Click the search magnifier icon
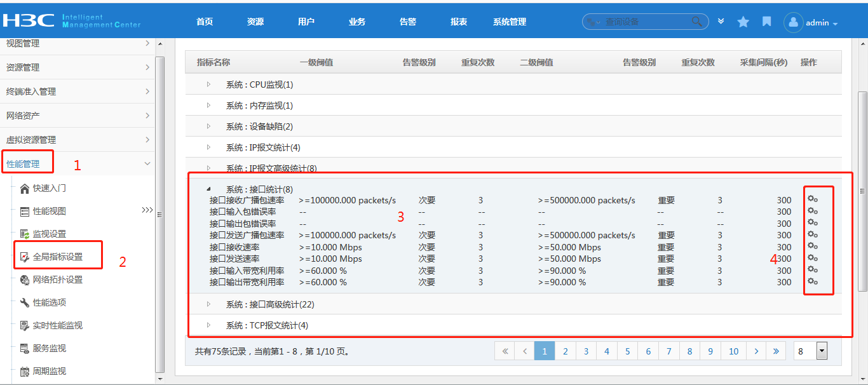 click(698, 22)
